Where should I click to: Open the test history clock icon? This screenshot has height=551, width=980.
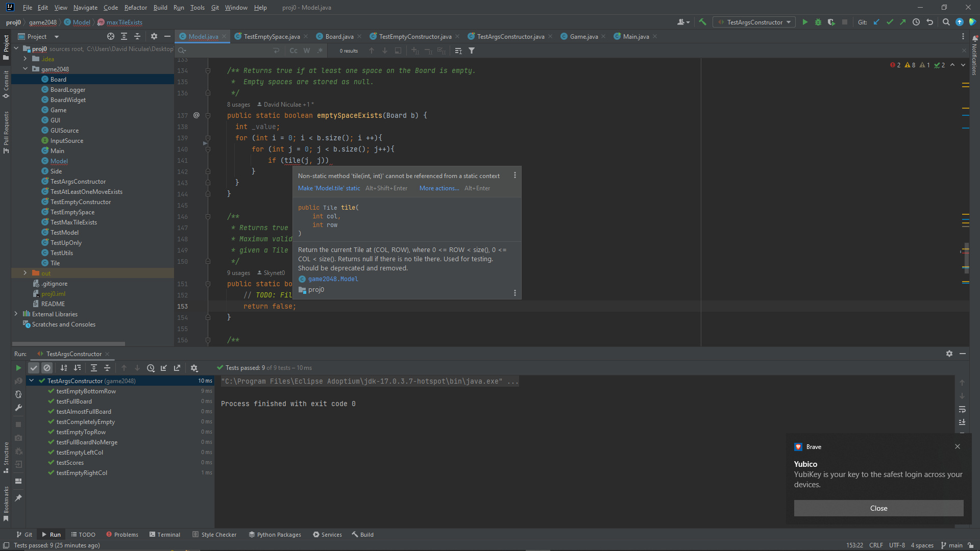[151, 368]
